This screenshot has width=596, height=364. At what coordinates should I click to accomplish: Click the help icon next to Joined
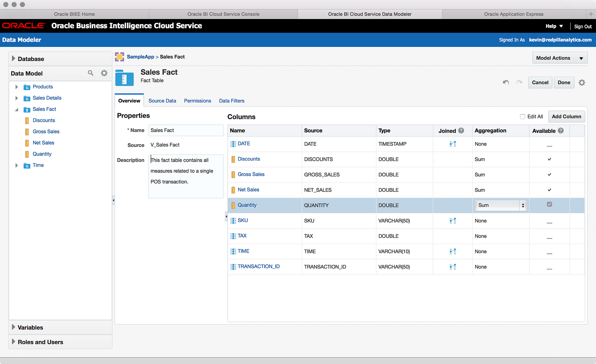tap(461, 131)
